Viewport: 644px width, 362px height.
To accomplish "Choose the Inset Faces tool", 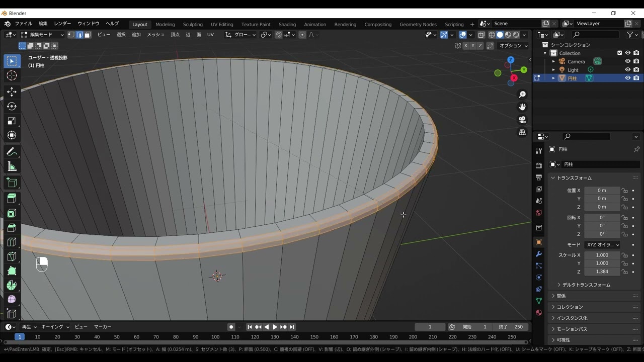I will tap(12, 213).
